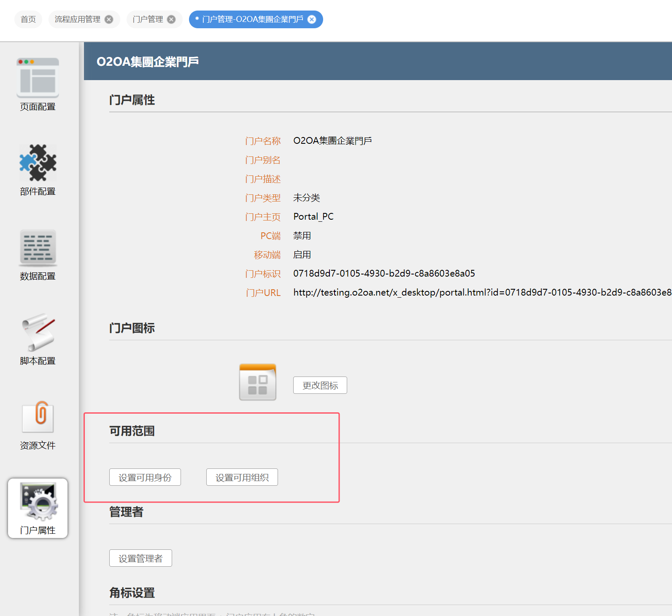The height and width of the screenshot is (616, 672).
Task: Switch to the 首页 tab
Action: (28, 19)
